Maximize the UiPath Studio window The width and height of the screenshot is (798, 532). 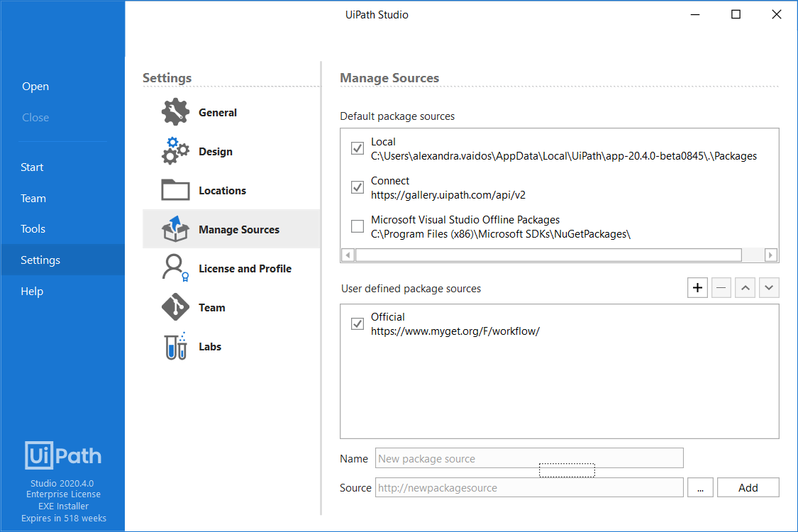coord(736,14)
